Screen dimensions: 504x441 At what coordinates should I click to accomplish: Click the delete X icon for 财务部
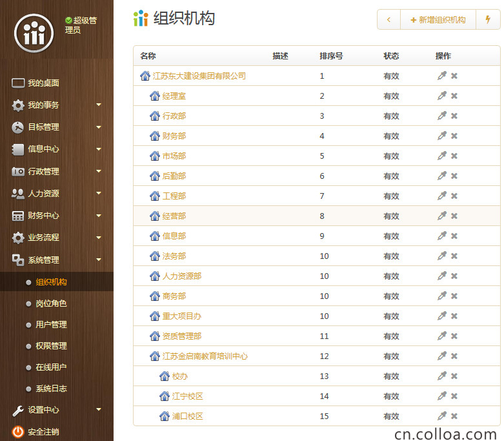coord(454,136)
